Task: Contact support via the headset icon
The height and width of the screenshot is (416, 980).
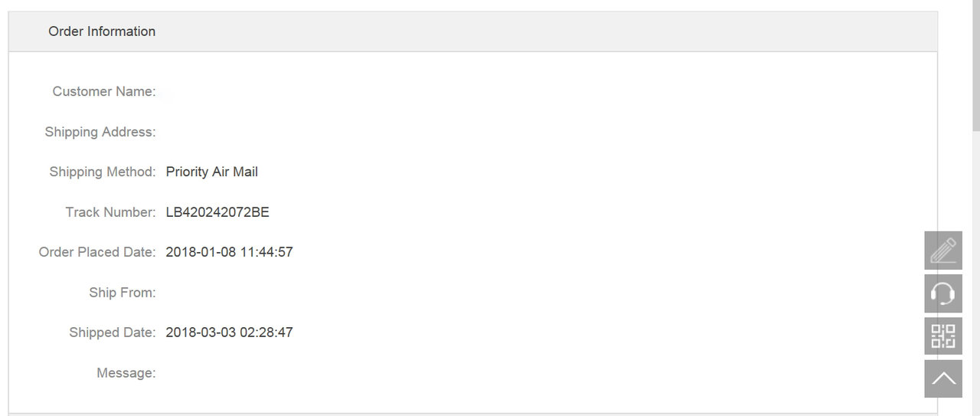Action: pos(943,293)
